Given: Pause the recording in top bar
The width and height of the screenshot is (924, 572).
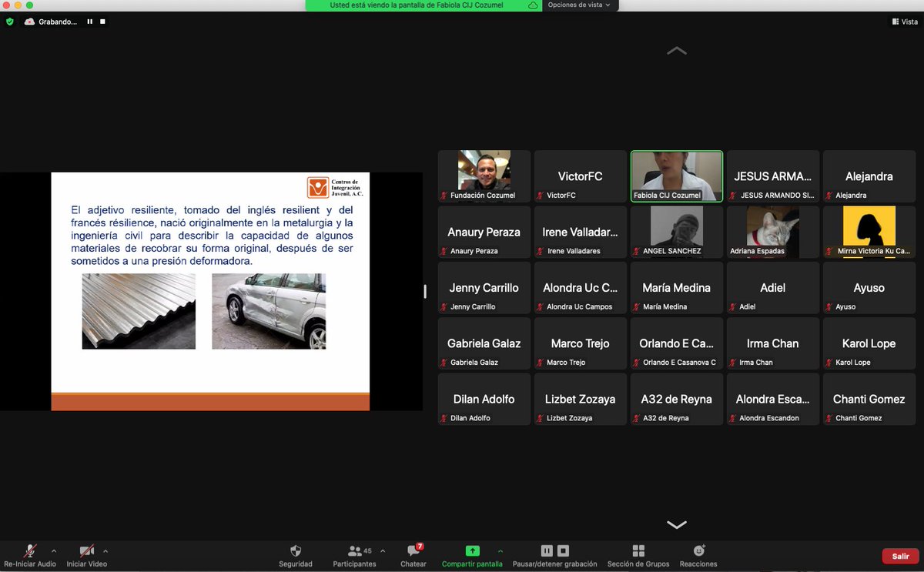Looking at the screenshot, I should coord(90,22).
